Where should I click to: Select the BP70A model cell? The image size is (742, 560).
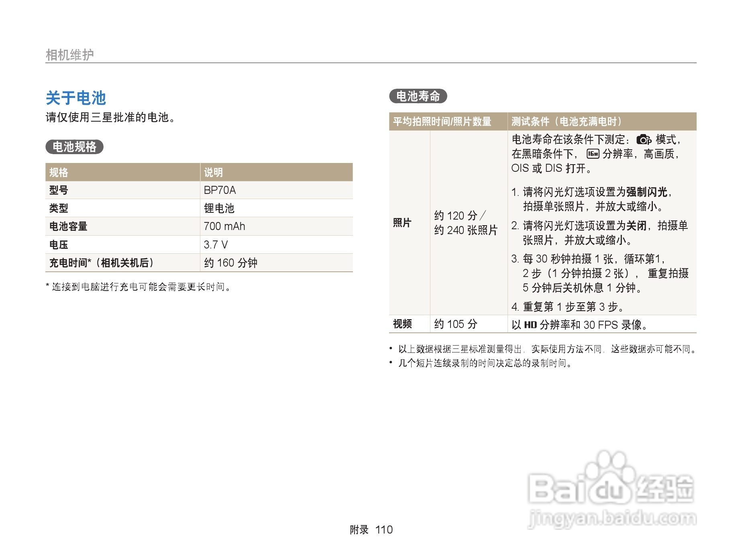click(219, 190)
